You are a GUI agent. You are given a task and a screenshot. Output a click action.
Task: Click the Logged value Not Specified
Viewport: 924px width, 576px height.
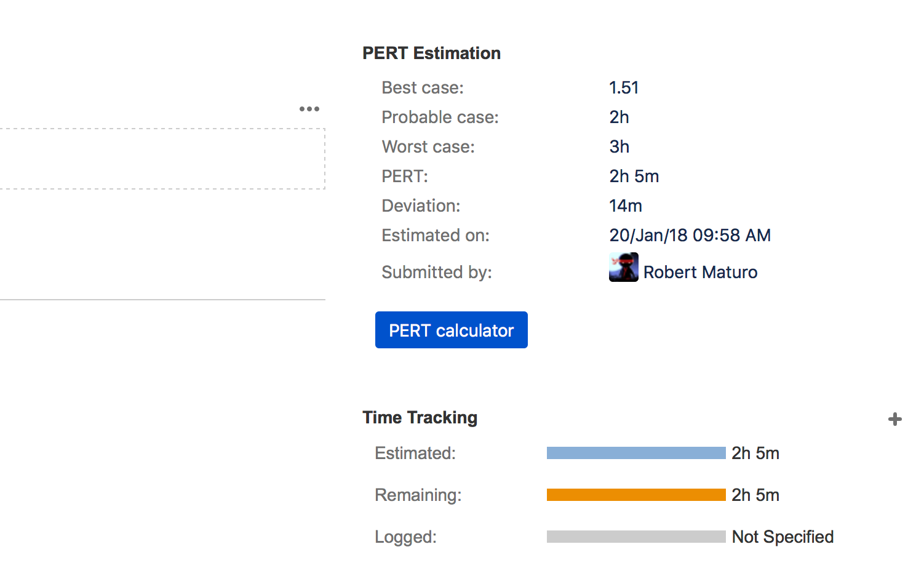point(783,537)
